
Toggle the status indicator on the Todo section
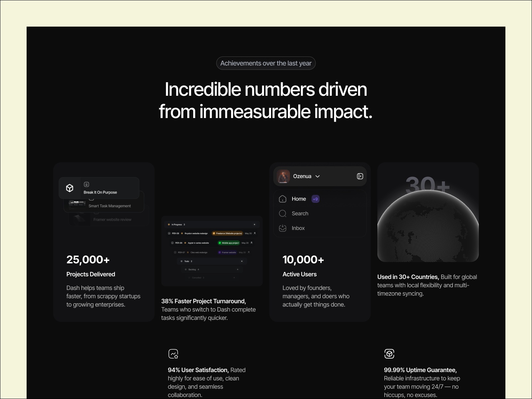click(182, 261)
